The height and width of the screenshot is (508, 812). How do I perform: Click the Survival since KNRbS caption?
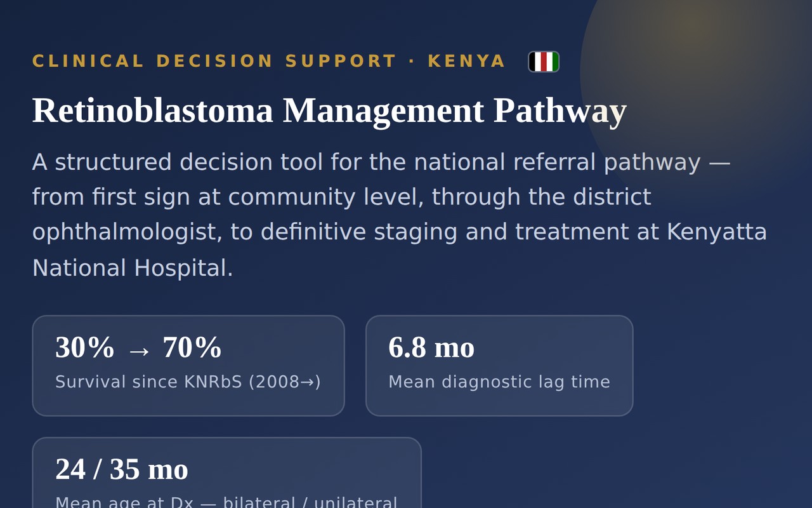[x=188, y=382]
